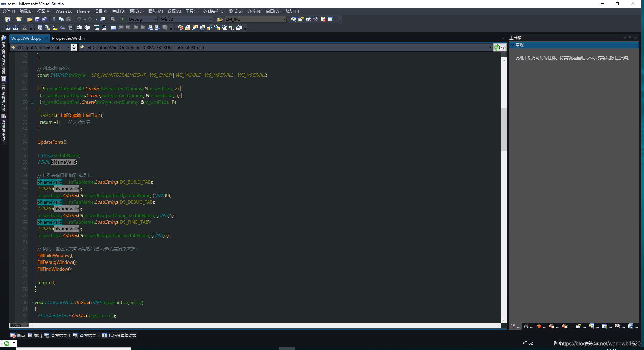The width and height of the screenshot is (644, 350).
Task: Click the Find in Files icon beside EM_IPC
Action: click(220, 19)
